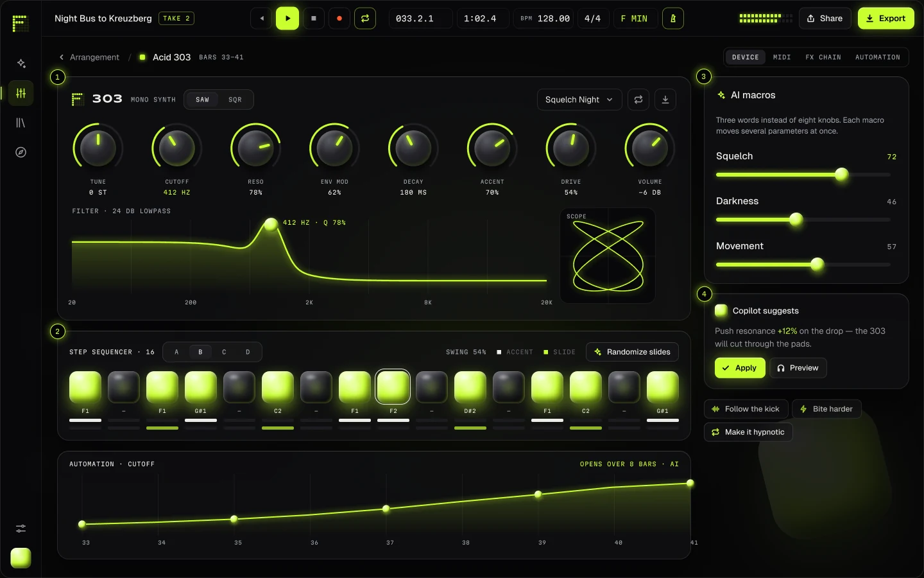Select sequencer pattern A
This screenshot has height=578, width=924.
coord(177,352)
